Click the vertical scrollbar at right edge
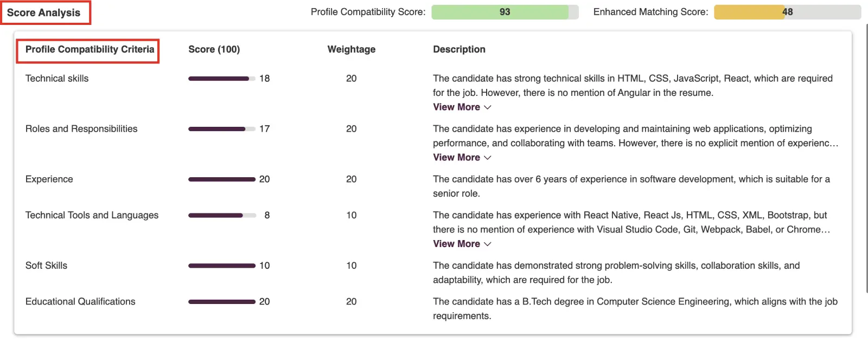 866,157
